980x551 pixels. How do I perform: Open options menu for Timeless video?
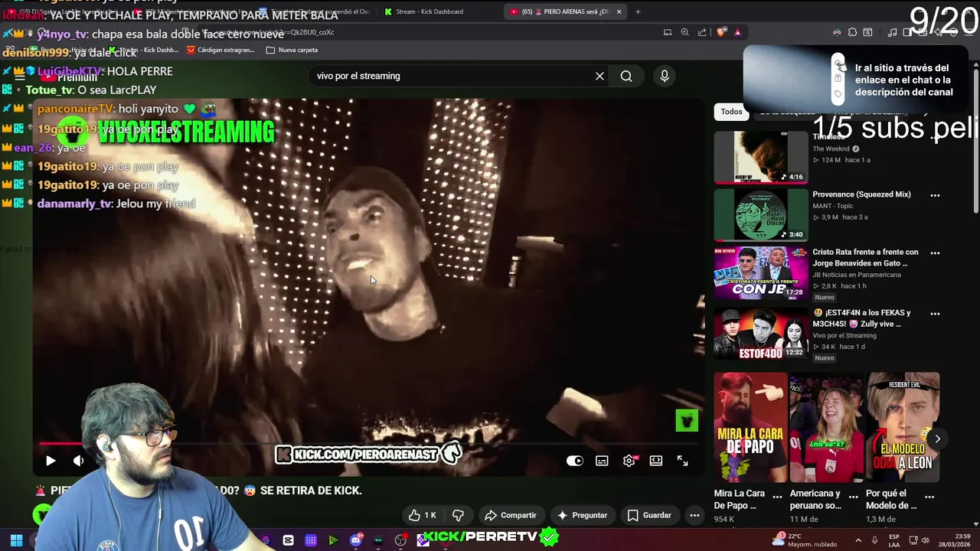coord(935,138)
